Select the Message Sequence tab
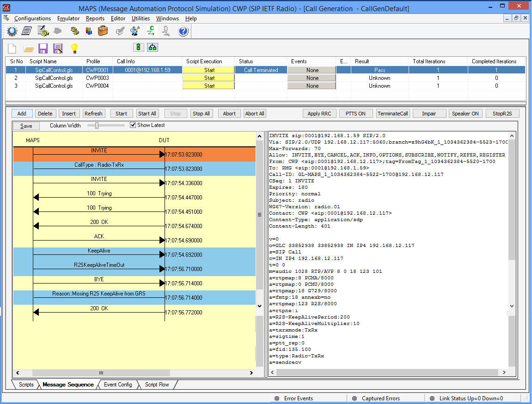The image size is (532, 404). 68,385
